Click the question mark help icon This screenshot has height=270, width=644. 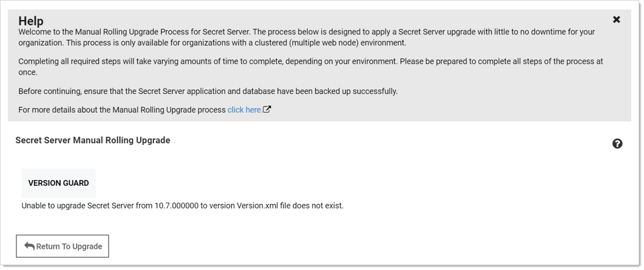[x=617, y=144]
